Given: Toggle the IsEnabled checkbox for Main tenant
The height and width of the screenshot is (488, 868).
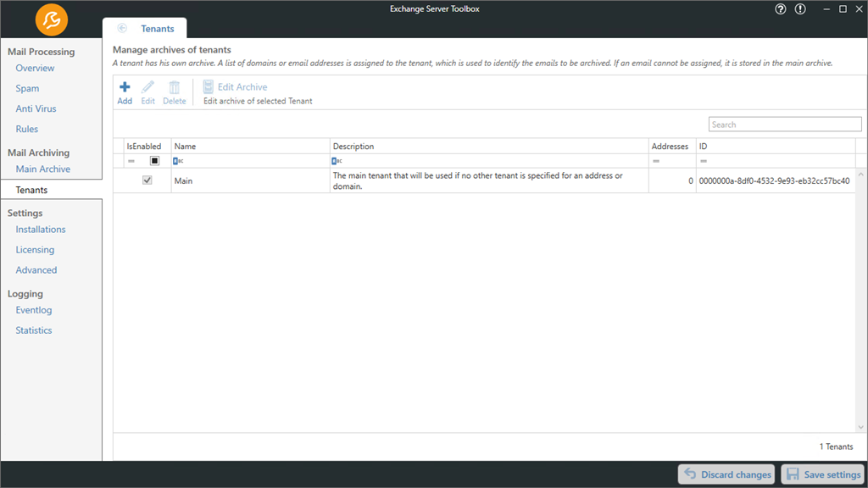Looking at the screenshot, I should click(x=147, y=180).
